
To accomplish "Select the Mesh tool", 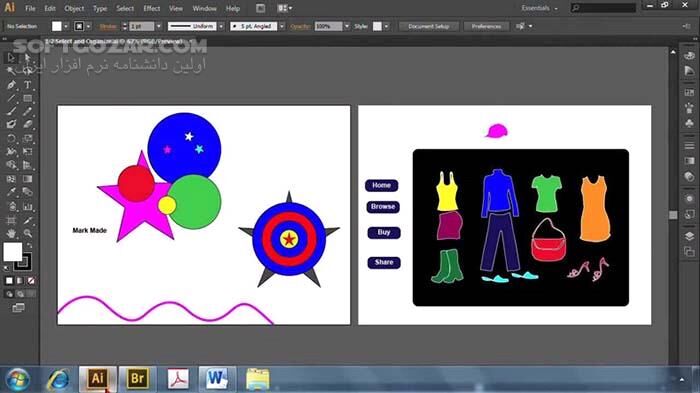I will pyautogui.click(x=11, y=179).
